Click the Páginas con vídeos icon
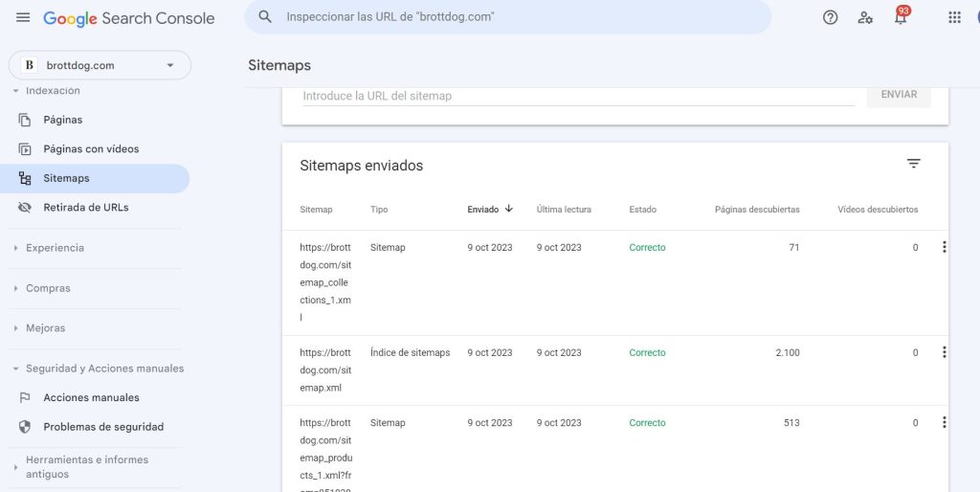This screenshot has height=492, width=980. (x=24, y=148)
